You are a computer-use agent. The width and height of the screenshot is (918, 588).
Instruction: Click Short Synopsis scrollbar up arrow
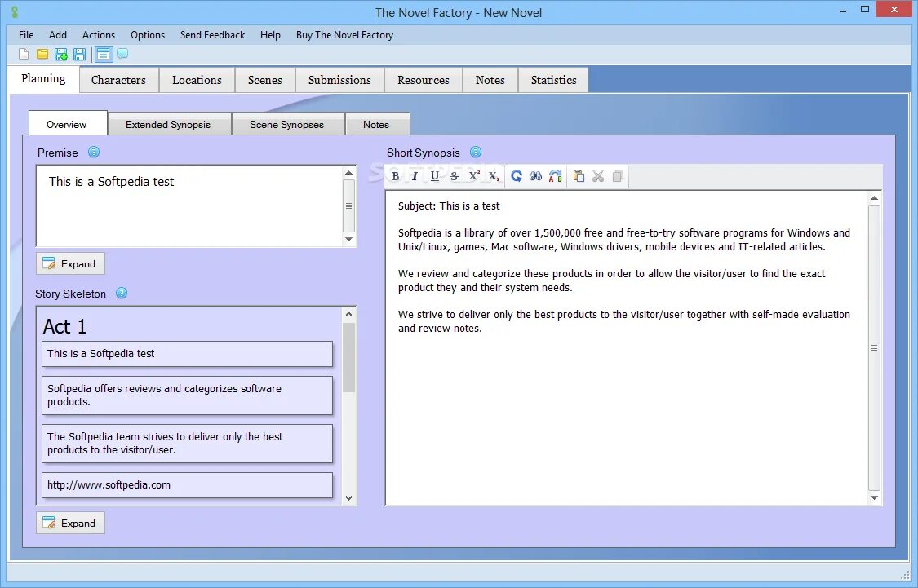coord(874,198)
